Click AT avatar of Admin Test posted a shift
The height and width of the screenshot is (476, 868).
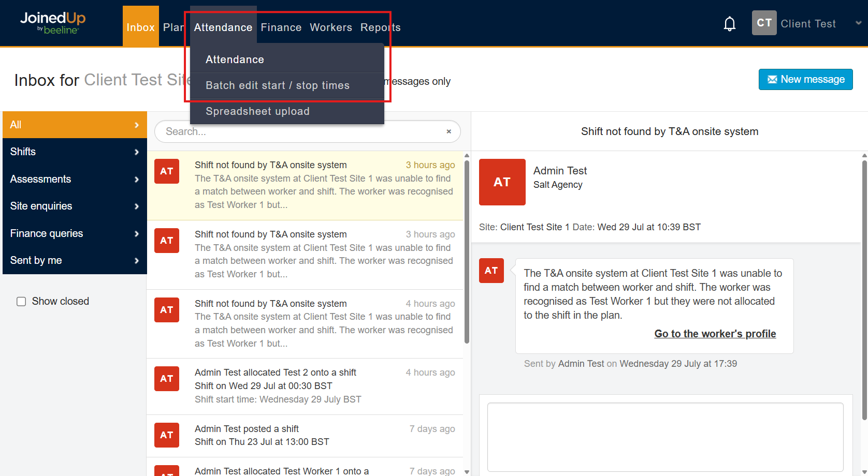click(167, 435)
